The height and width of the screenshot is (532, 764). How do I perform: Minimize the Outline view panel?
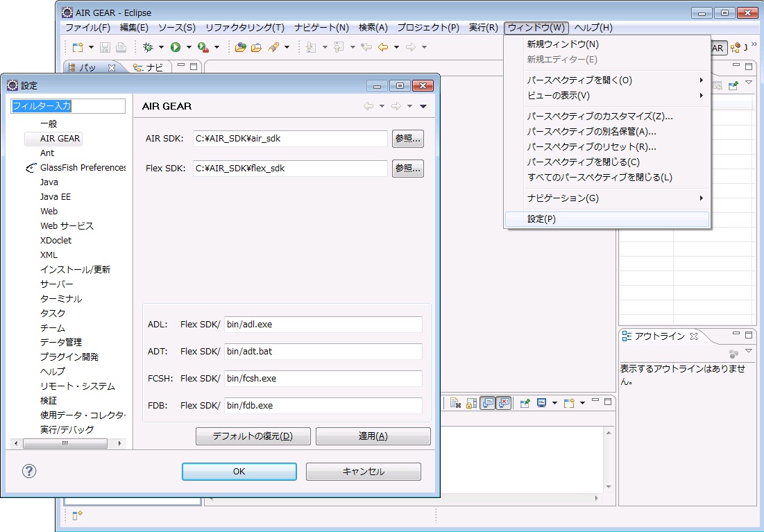point(737,334)
